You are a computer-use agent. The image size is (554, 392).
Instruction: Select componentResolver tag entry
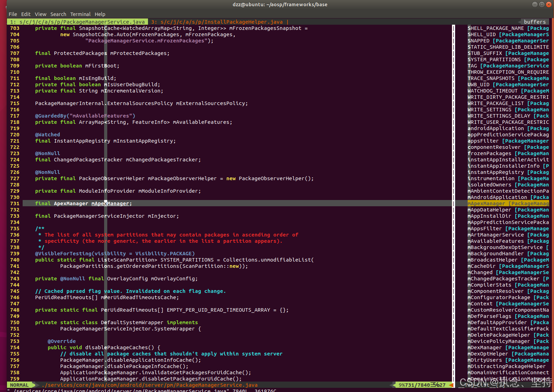(508, 147)
